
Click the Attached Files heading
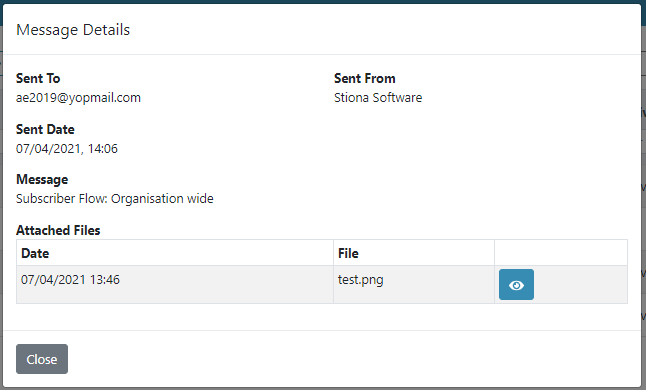coord(58,230)
